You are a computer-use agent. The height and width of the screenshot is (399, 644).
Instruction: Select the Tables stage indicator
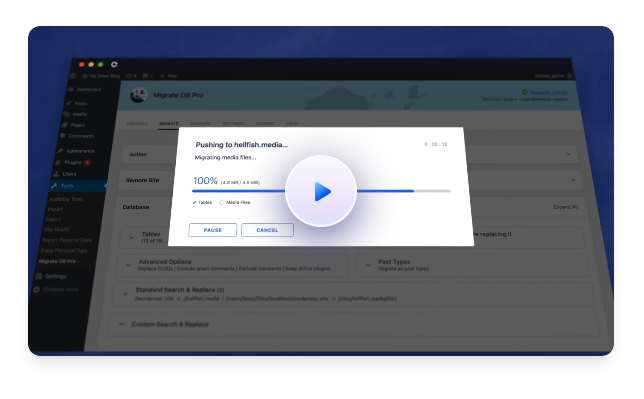(x=202, y=202)
